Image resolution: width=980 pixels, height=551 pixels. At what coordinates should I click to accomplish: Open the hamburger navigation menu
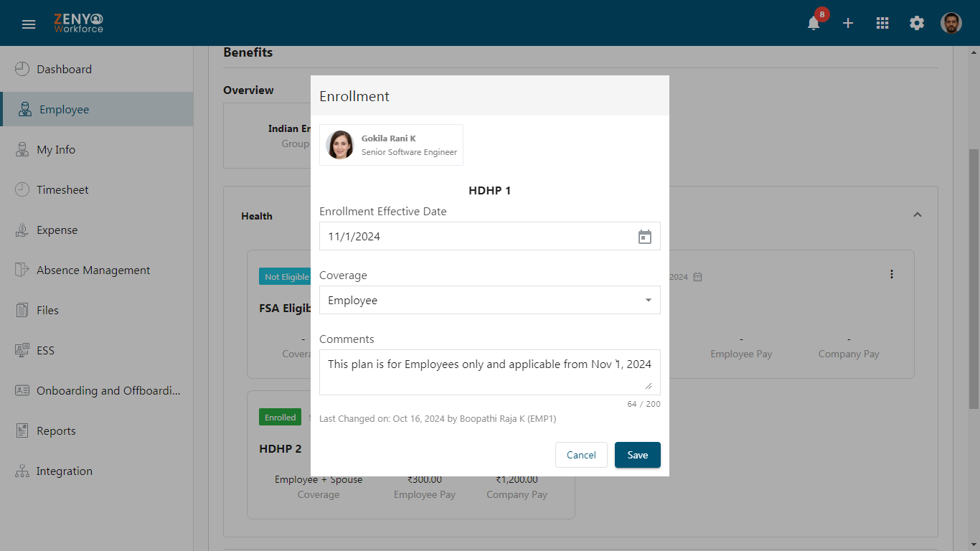pyautogui.click(x=29, y=24)
